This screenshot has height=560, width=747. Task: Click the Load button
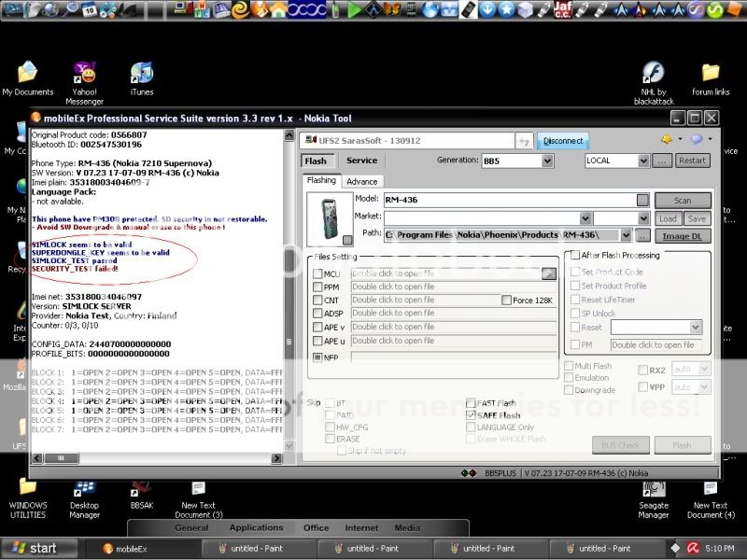pos(668,218)
